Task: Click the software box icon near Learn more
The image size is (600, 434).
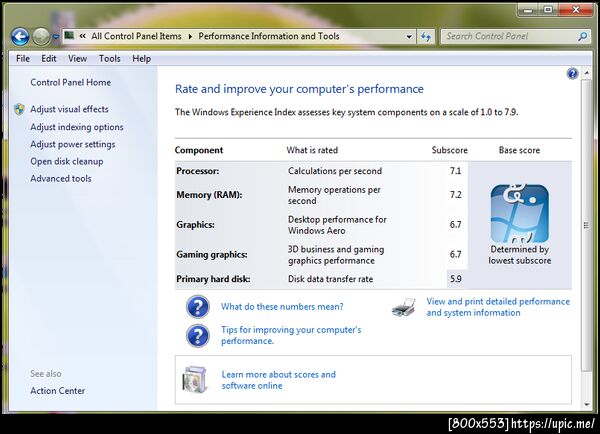Action: tap(195, 380)
